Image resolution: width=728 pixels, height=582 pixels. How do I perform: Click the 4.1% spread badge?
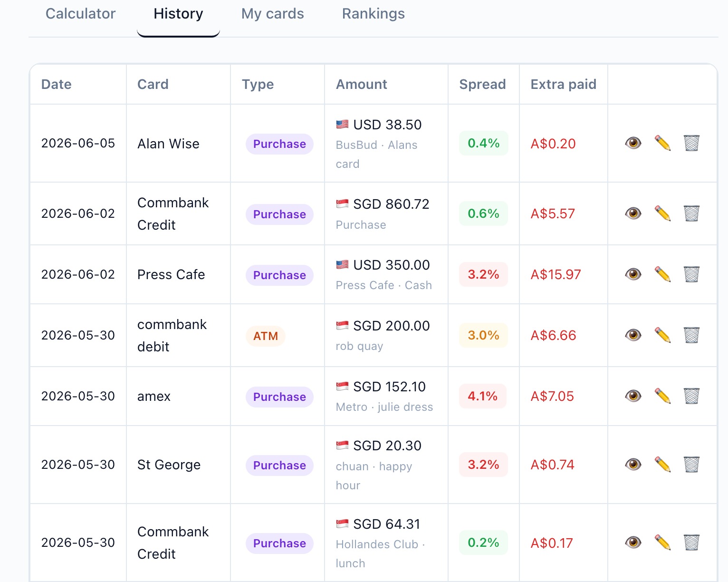pyautogui.click(x=483, y=396)
